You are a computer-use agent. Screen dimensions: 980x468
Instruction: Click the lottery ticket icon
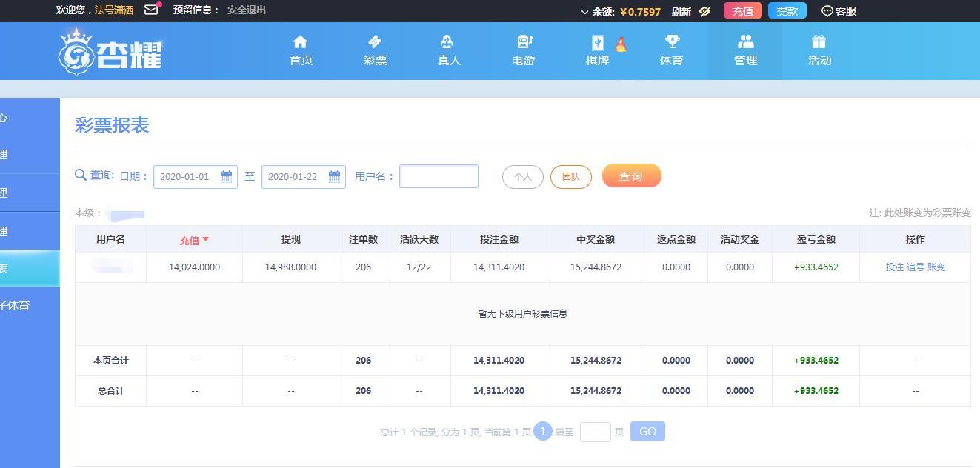tap(375, 41)
